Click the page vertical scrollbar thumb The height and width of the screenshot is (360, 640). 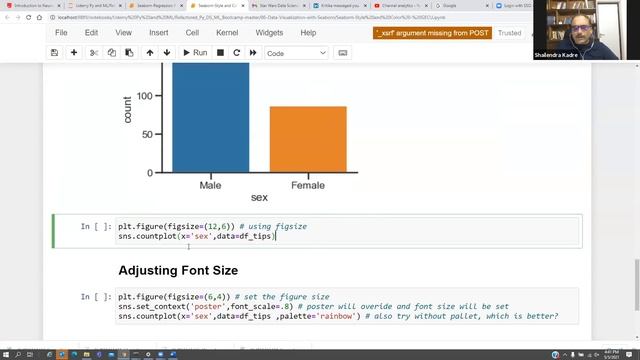637,284
